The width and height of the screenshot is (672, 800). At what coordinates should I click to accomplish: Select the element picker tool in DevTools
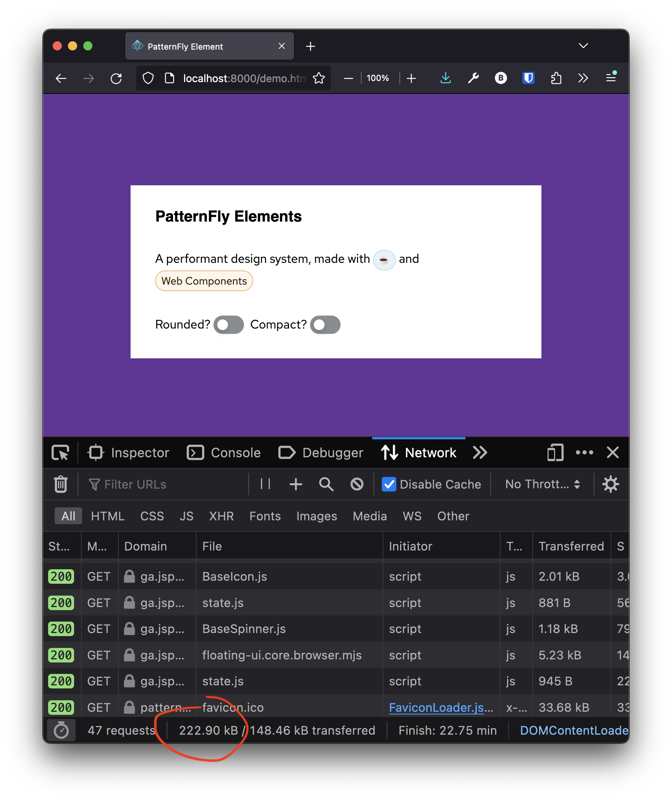coord(61,453)
